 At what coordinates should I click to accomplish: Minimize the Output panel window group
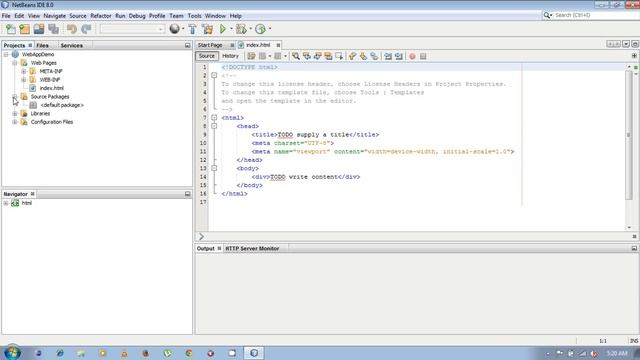point(634,248)
